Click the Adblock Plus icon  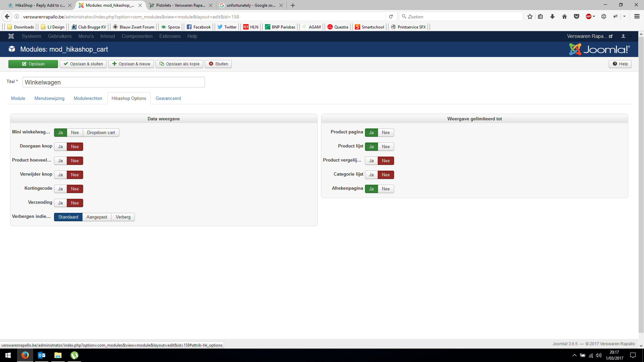[x=589, y=16]
